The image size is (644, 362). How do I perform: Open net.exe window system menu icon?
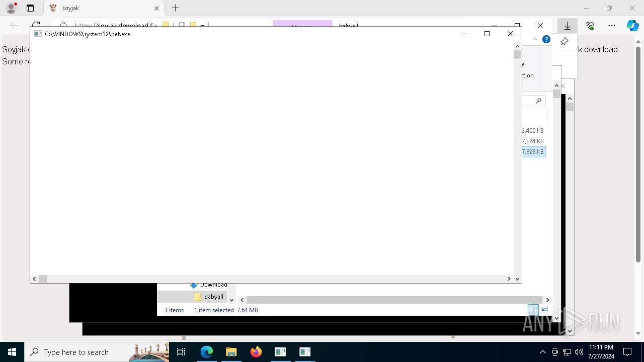38,34
